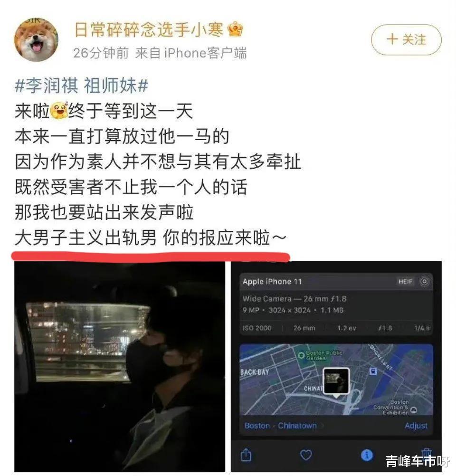The image size is (456, 476).
Task: Click the HEIF format badge
Action: coord(405,282)
